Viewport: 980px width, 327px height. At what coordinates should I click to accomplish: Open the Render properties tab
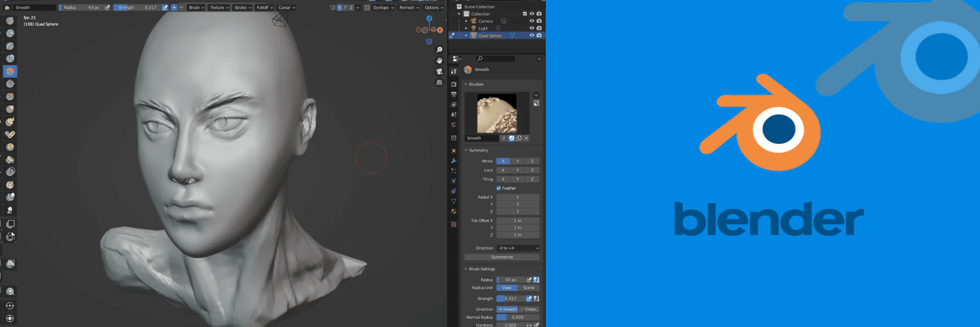(x=454, y=84)
